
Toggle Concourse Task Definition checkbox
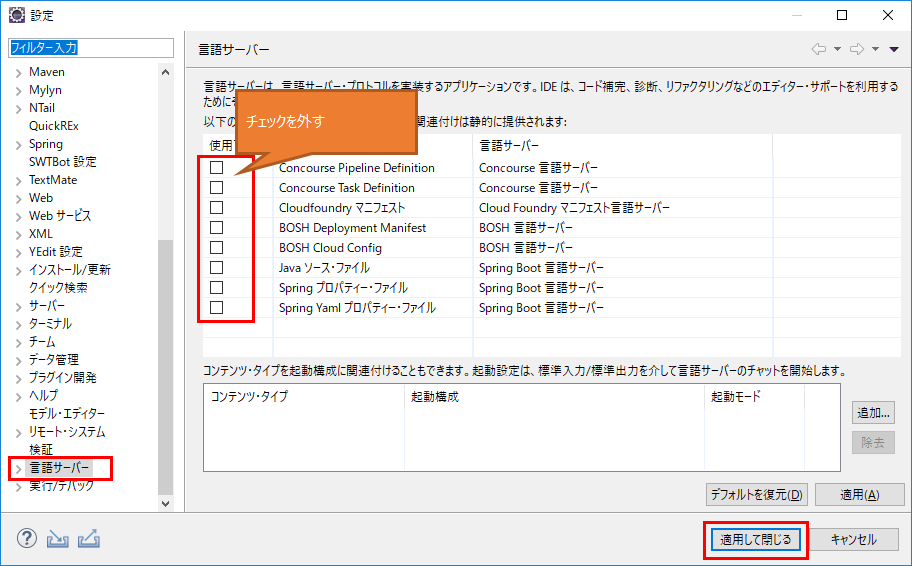pyautogui.click(x=216, y=187)
